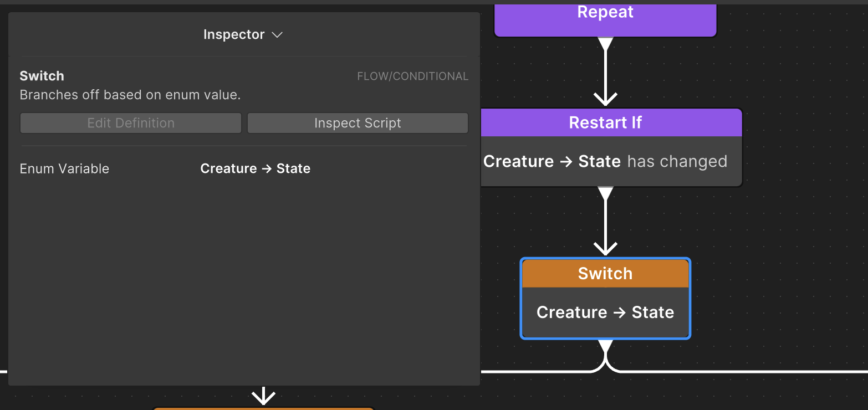Click the Switch title in the Inspector
The width and height of the screenshot is (868, 410).
coord(42,76)
